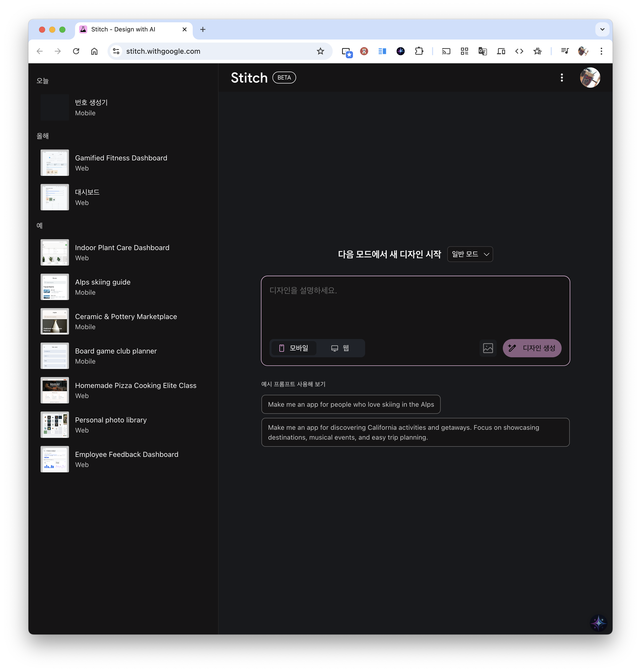Open Board game club planner example
The height and width of the screenshot is (672, 641).
coord(123,356)
